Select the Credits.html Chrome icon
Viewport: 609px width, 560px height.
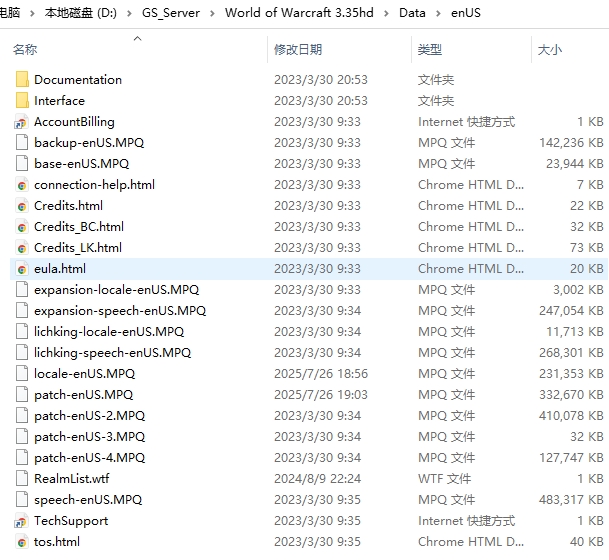22,206
